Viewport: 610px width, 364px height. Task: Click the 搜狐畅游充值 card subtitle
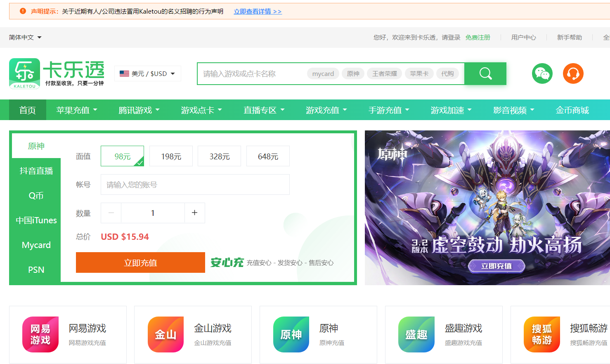tap(589, 343)
